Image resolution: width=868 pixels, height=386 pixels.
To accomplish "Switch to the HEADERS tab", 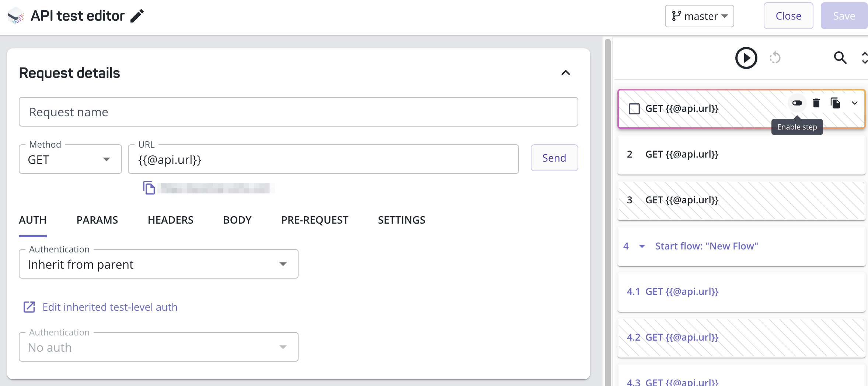I will [x=171, y=220].
